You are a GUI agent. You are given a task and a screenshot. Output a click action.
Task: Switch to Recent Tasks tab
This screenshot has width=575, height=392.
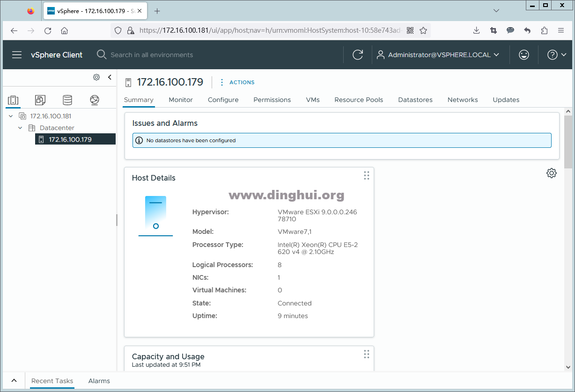[x=52, y=381]
